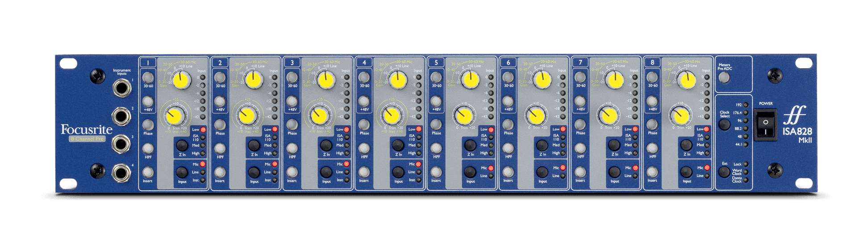This screenshot has width=868, height=246.
Task: Push the Input select button on channel 5
Action: click(x=470, y=172)
